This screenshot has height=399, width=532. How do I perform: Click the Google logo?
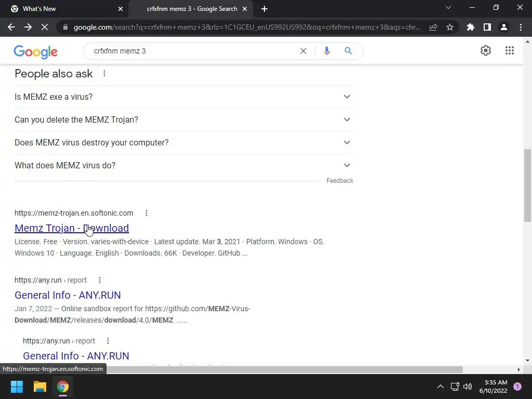pos(36,52)
